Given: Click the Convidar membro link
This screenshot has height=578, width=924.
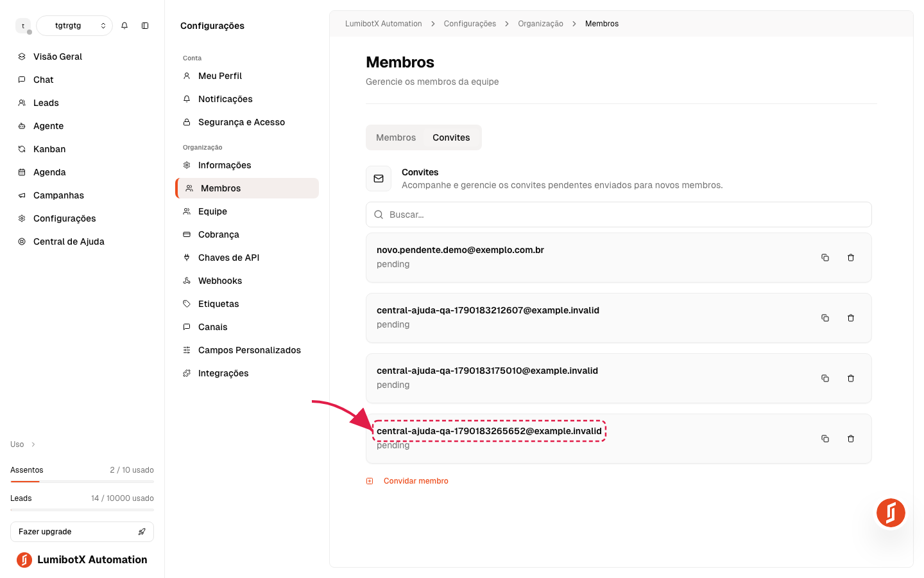Looking at the screenshot, I should click(416, 481).
